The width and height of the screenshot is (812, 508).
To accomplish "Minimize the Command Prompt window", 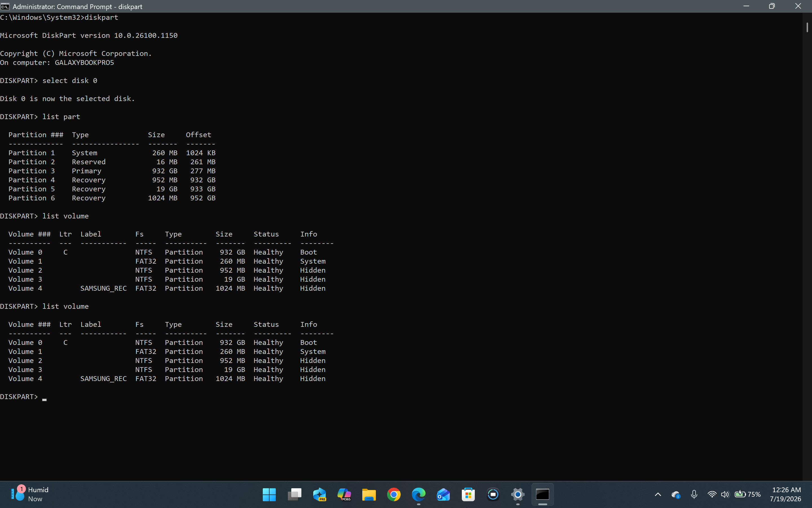I will coord(746,6).
